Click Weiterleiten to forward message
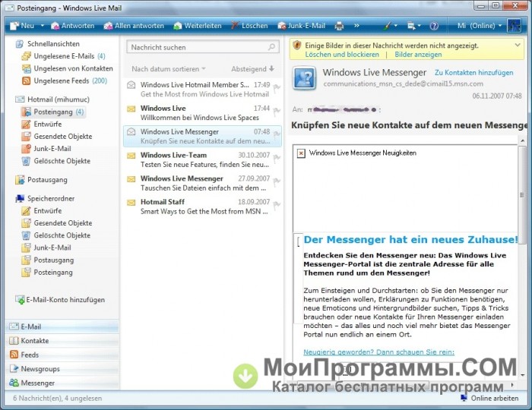 [197, 26]
